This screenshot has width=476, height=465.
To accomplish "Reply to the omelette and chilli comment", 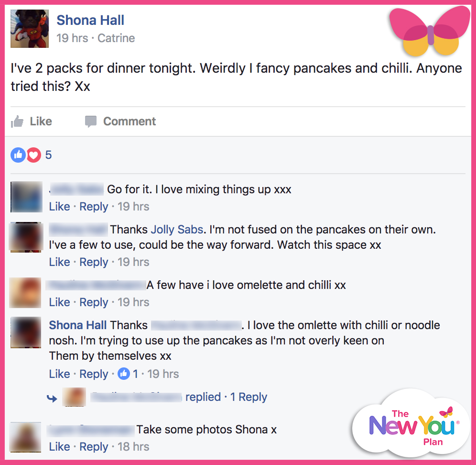I will pyautogui.click(x=94, y=302).
